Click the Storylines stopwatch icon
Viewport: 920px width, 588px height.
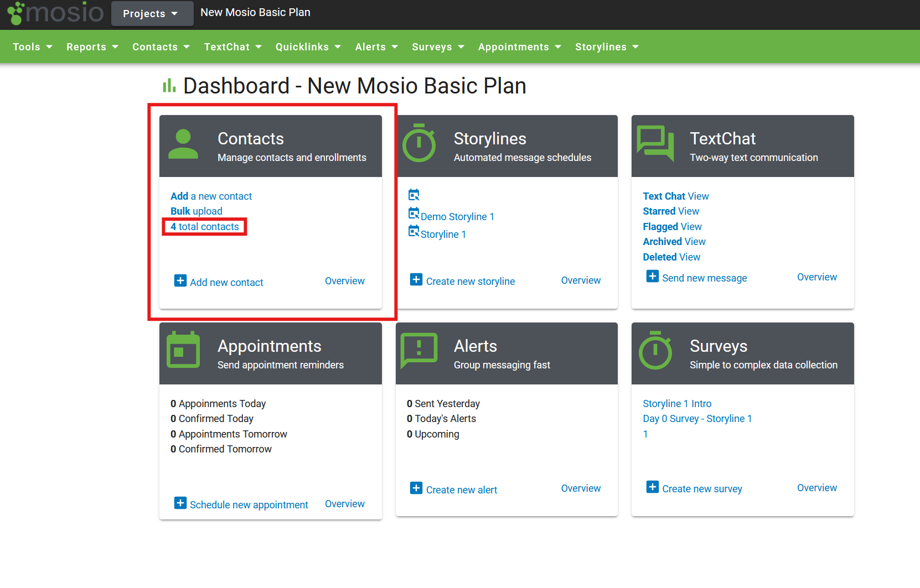pos(419,143)
